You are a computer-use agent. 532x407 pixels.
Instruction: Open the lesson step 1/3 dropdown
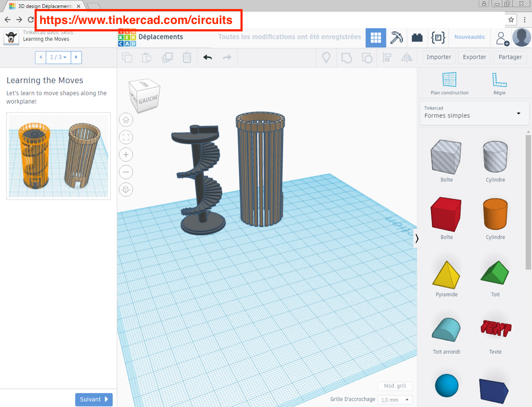coord(59,57)
